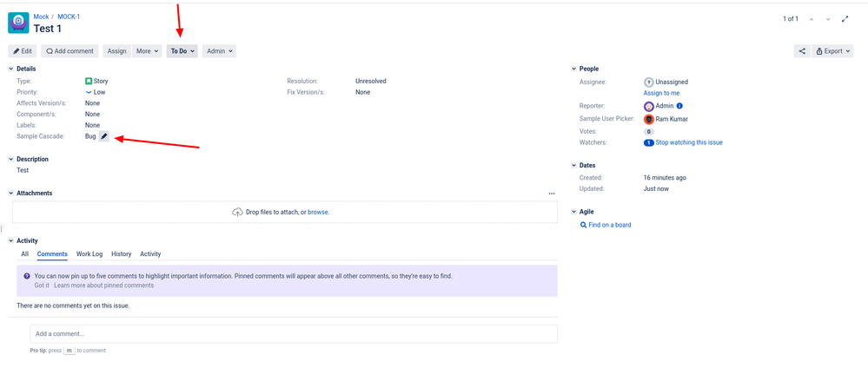Click the Admin reporter info icon
Viewport: 868px width, 388px height.
click(x=679, y=106)
